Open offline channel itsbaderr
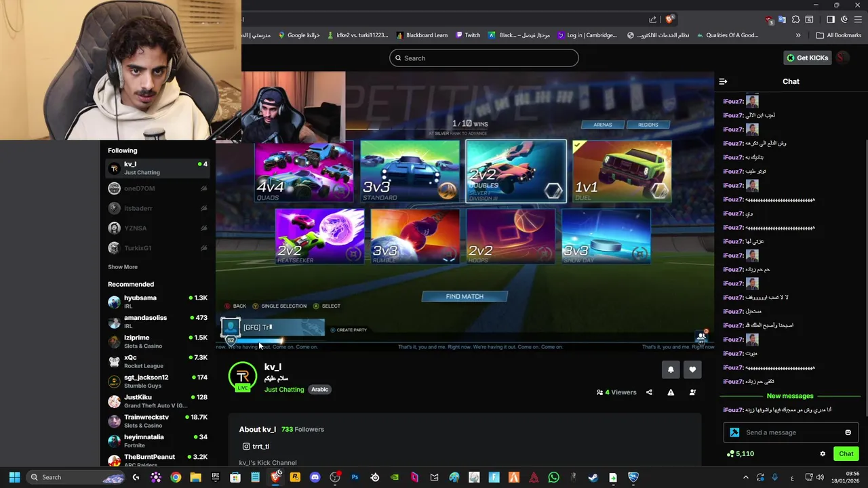Viewport: 868px width, 488px height. pyautogui.click(x=157, y=208)
